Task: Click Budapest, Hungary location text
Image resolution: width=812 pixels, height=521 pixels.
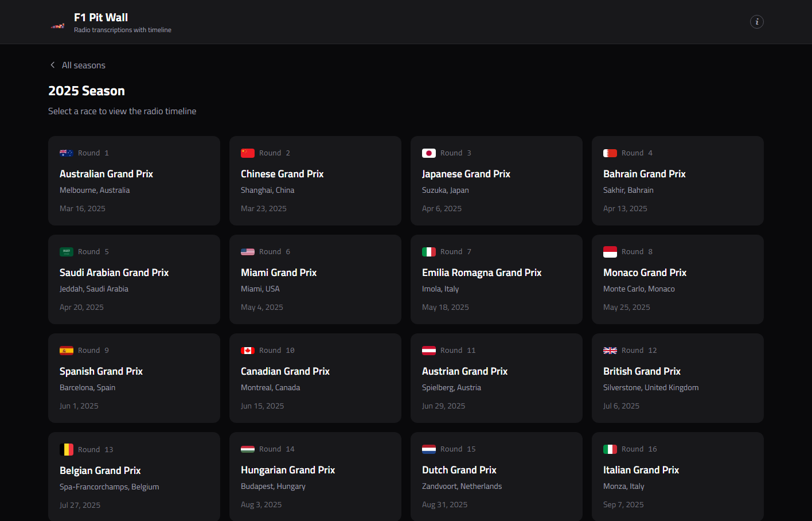Action: pyautogui.click(x=273, y=487)
